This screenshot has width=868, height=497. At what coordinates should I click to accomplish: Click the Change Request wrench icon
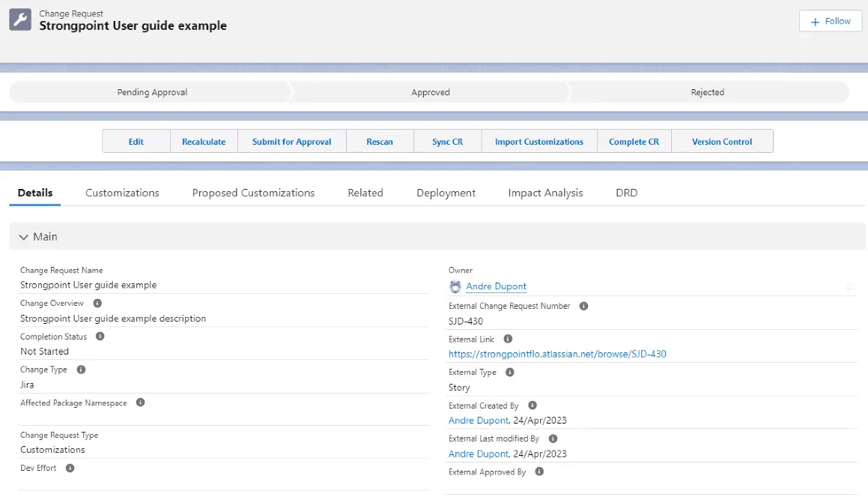20,19
